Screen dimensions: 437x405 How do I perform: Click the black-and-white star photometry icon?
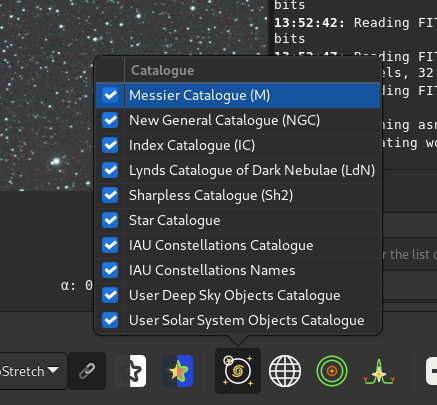tap(130, 371)
